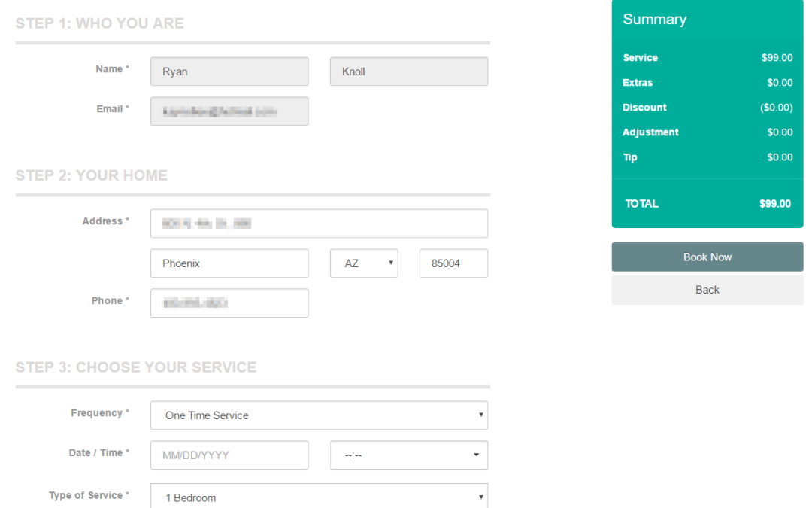Click the Back button
Viewport: 812px width, 508px height.
click(x=707, y=289)
